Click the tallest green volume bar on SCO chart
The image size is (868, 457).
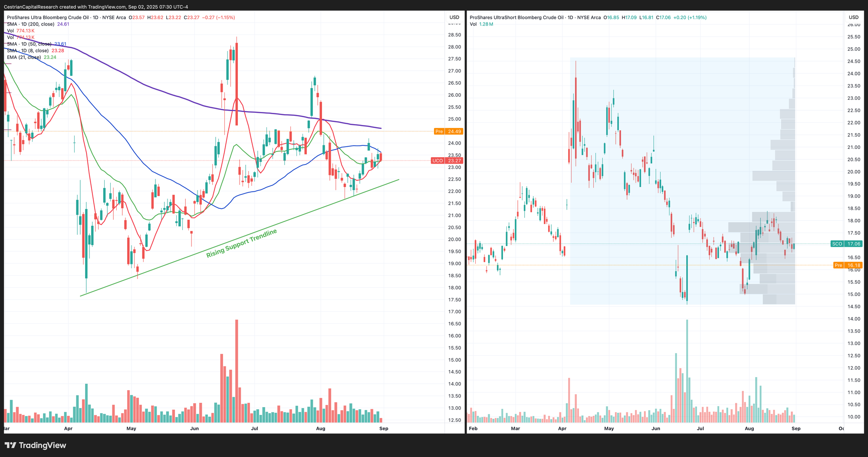pos(687,371)
